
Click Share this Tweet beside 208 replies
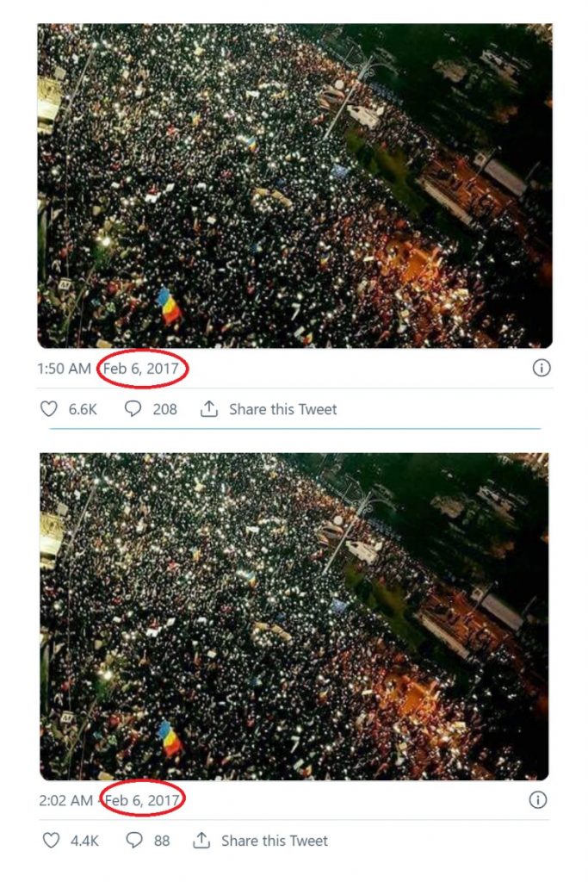pyautogui.click(x=282, y=409)
